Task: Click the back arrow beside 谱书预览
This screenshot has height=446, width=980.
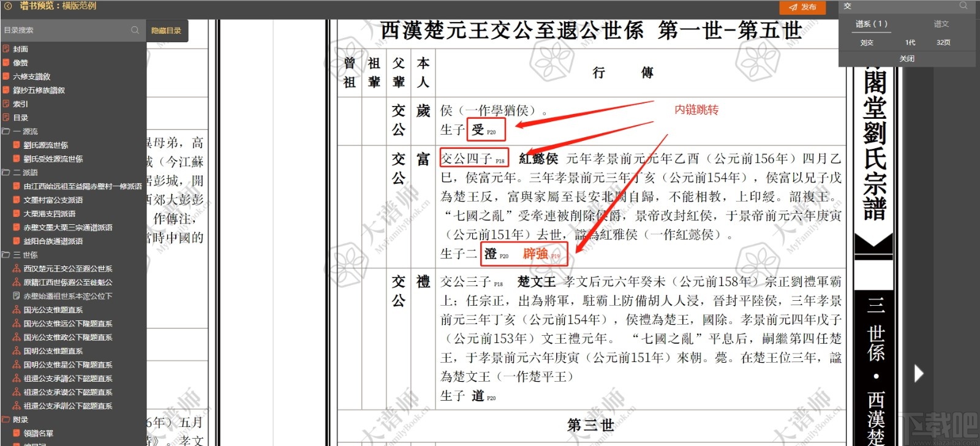Action: coord(8,6)
